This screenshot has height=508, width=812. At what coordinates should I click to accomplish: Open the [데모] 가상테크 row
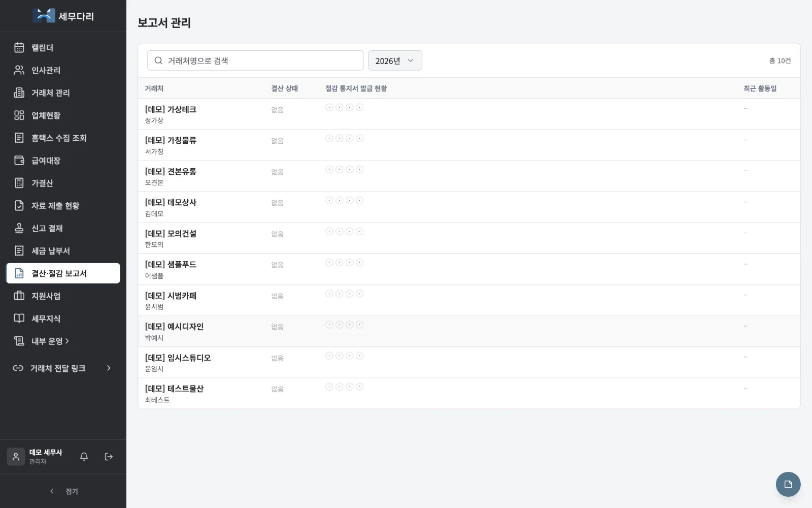(469, 114)
